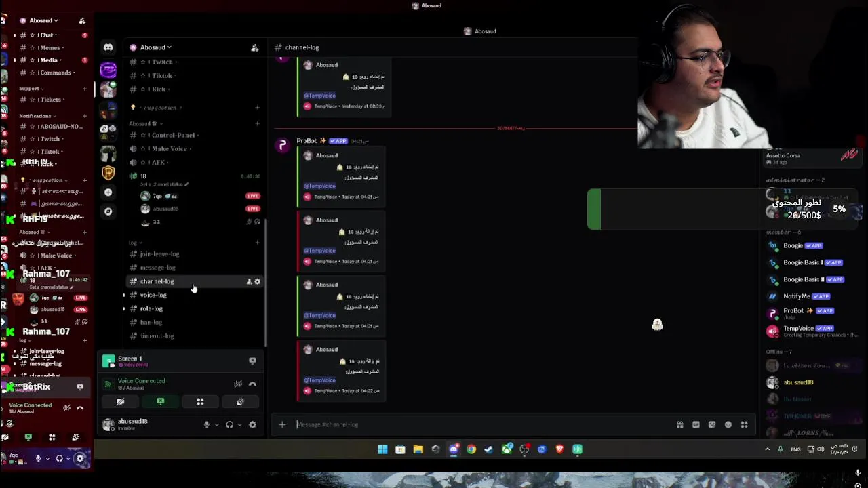Create channel plus beside suggestion category
868x488 pixels.
pos(257,107)
